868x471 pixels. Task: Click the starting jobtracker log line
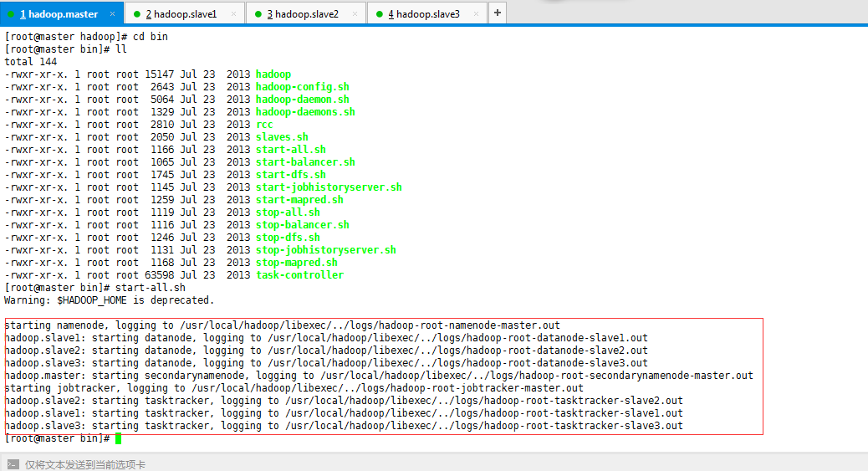[x=294, y=388]
